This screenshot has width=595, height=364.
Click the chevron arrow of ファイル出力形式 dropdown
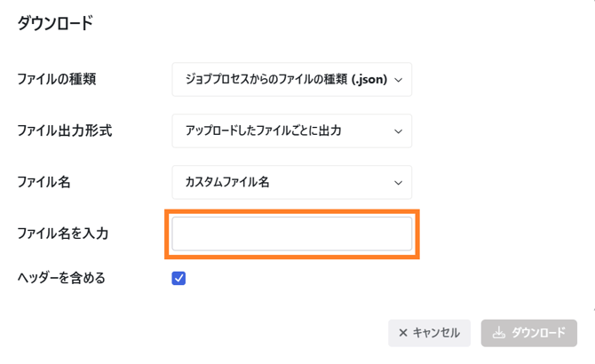(x=398, y=131)
